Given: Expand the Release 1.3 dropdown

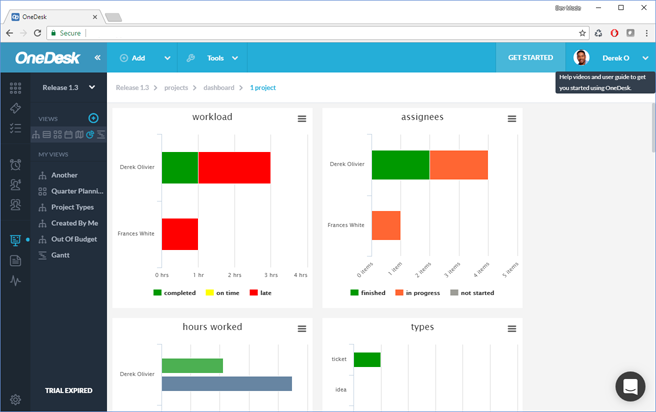Looking at the screenshot, I should coord(92,87).
